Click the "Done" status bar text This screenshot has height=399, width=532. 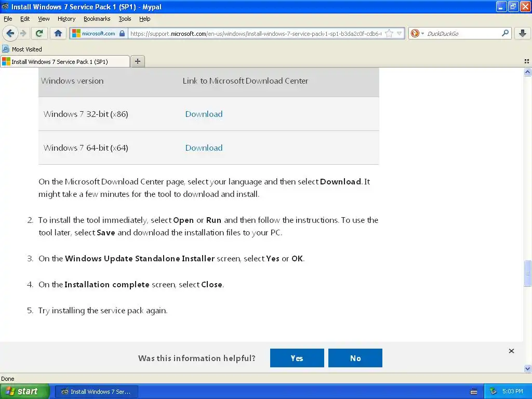(7, 379)
